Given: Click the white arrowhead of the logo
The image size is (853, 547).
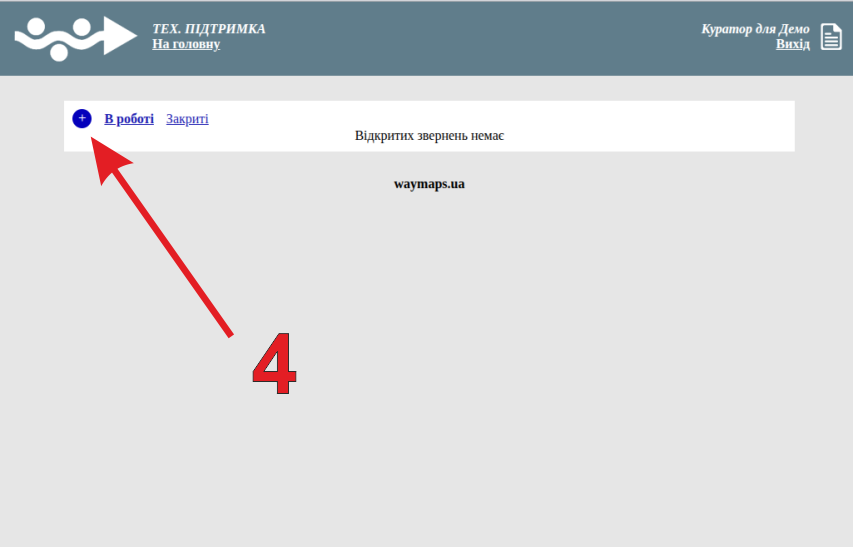Looking at the screenshot, I should click(120, 36).
